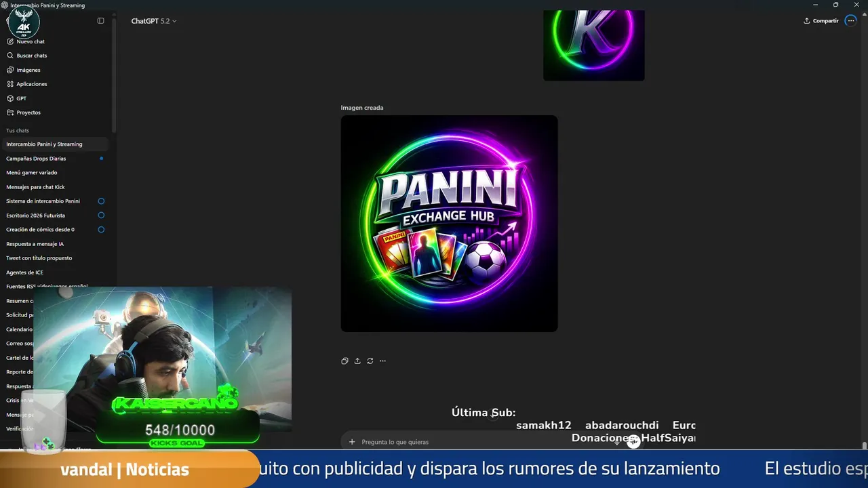Click the circle indicator on Escritorio 2026 Futurista
The image size is (868, 488).
point(101,216)
